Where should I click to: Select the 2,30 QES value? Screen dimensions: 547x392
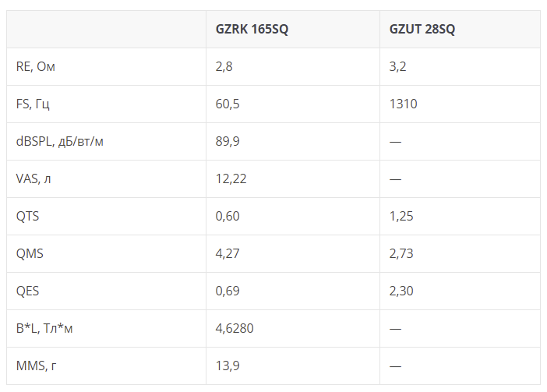(401, 291)
